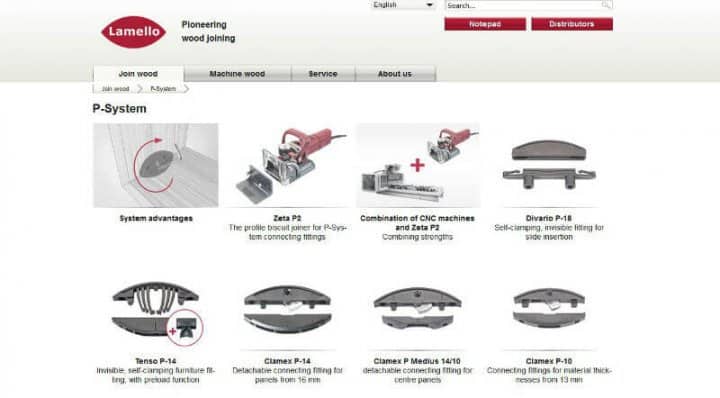Open the CNC machines combination image
Image resolution: width=720 pixels, height=398 pixels.
click(x=418, y=165)
